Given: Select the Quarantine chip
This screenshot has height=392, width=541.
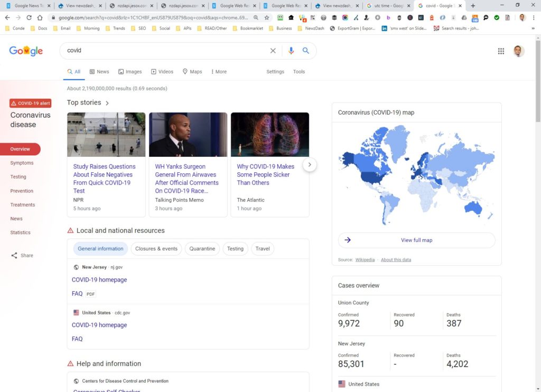Looking at the screenshot, I should click(x=202, y=249).
